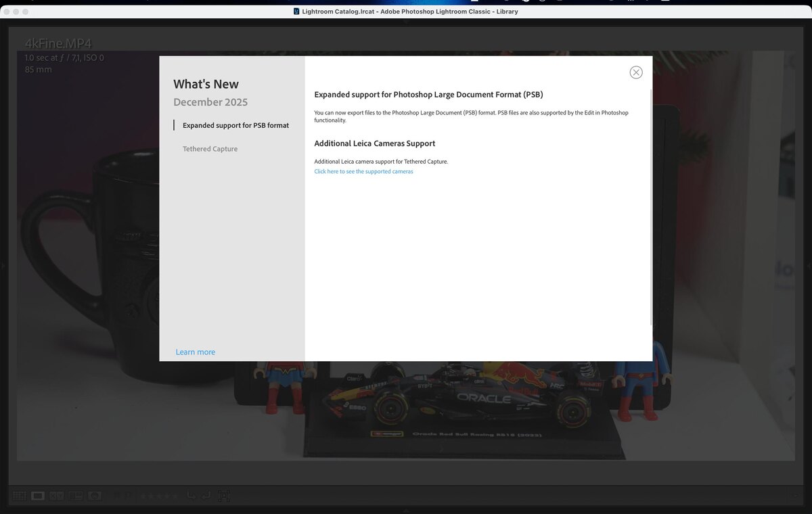Click the Lightroom catalog document icon in title bar
The width and height of the screenshot is (812, 514).
coord(296,11)
